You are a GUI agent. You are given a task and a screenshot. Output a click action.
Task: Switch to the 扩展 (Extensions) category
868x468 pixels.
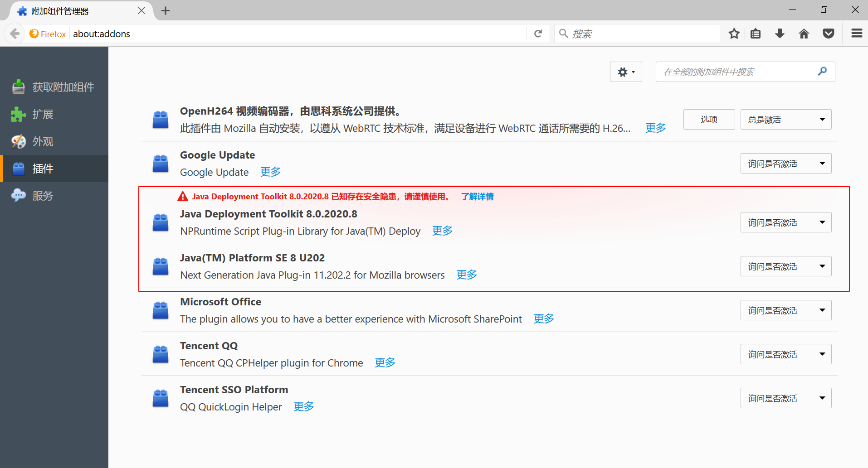tap(43, 114)
